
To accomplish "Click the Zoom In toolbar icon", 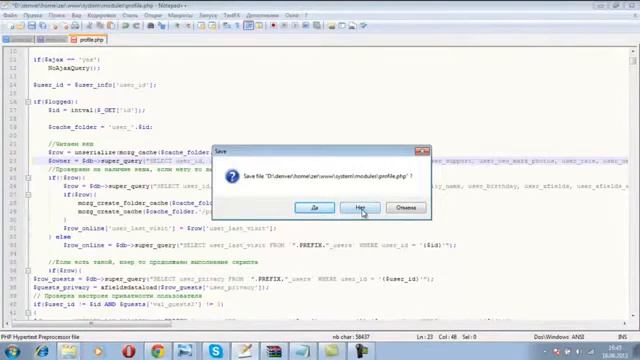I will pos(177,26).
